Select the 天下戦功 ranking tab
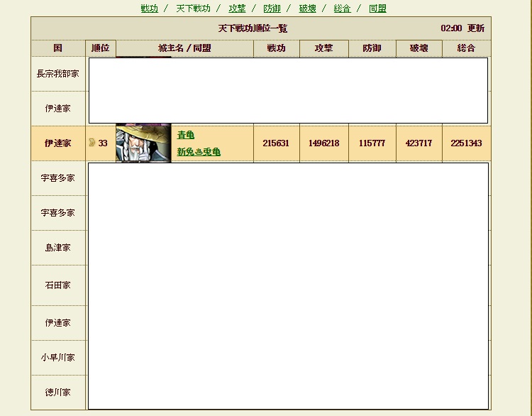This screenshot has width=532, height=416. (193, 9)
